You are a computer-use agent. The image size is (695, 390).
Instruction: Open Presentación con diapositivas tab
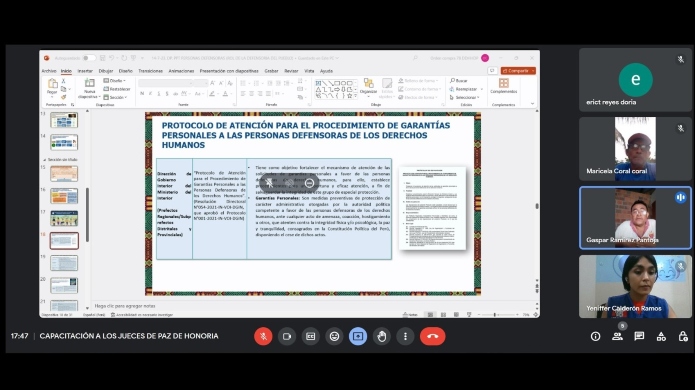[229, 71]
